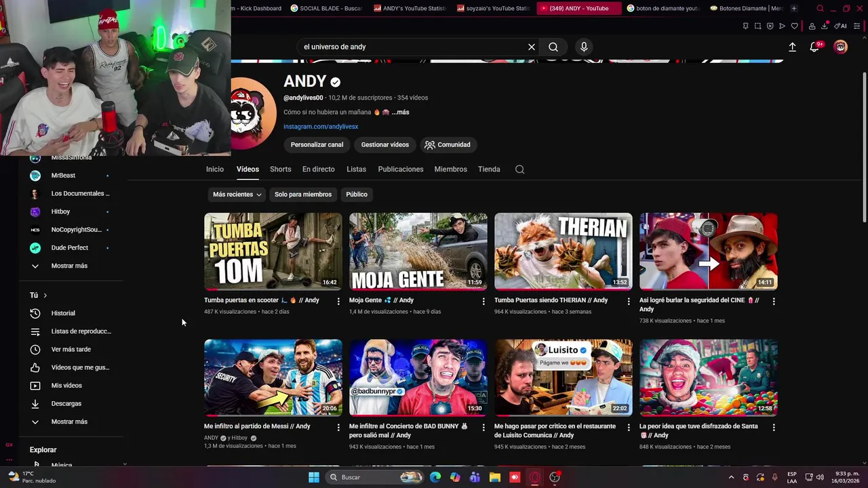Start voice search with microphone icon
This screenshot has width=868, height=488.
pos(584,47)
